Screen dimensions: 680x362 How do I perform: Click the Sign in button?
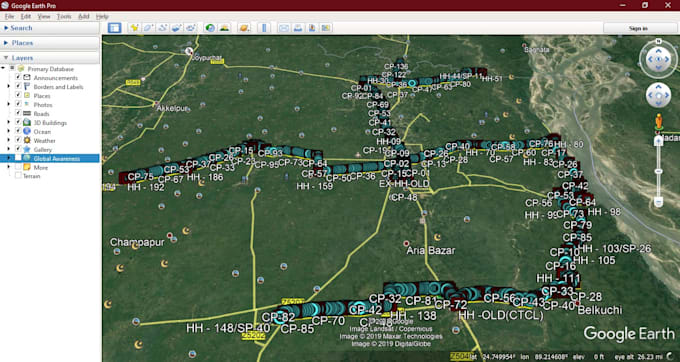pos(638,28)
